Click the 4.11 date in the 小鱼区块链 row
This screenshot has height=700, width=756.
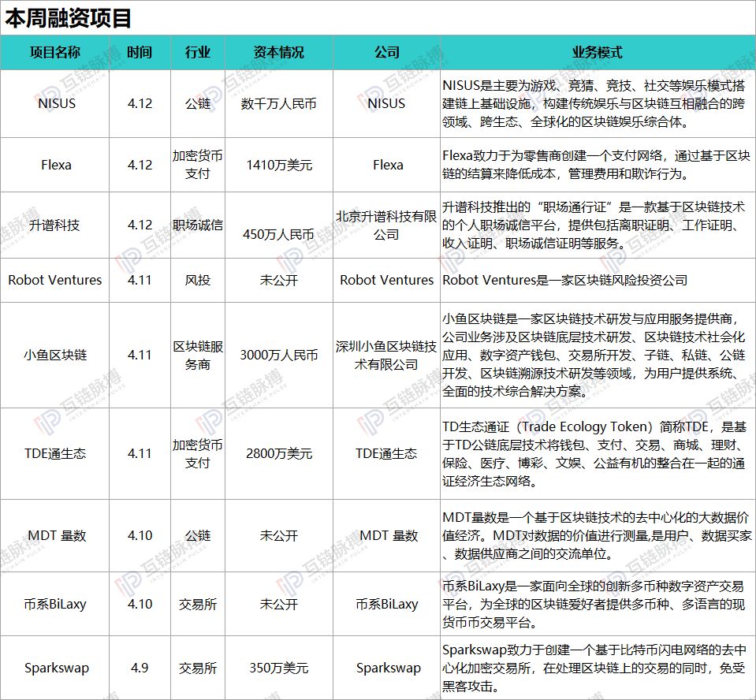pos(140,356)
